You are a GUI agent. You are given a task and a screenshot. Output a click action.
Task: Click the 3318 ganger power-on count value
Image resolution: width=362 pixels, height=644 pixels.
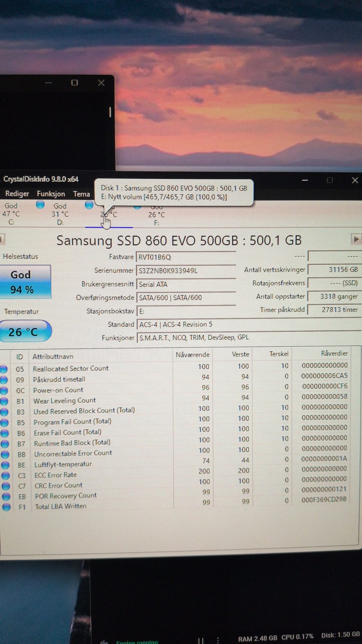point(334,296)
